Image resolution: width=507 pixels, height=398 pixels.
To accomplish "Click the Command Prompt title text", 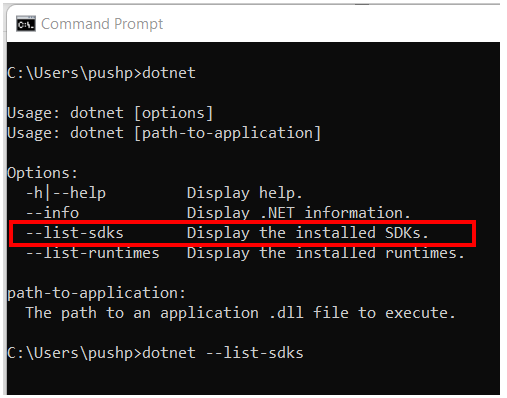I will pos(102,24).
